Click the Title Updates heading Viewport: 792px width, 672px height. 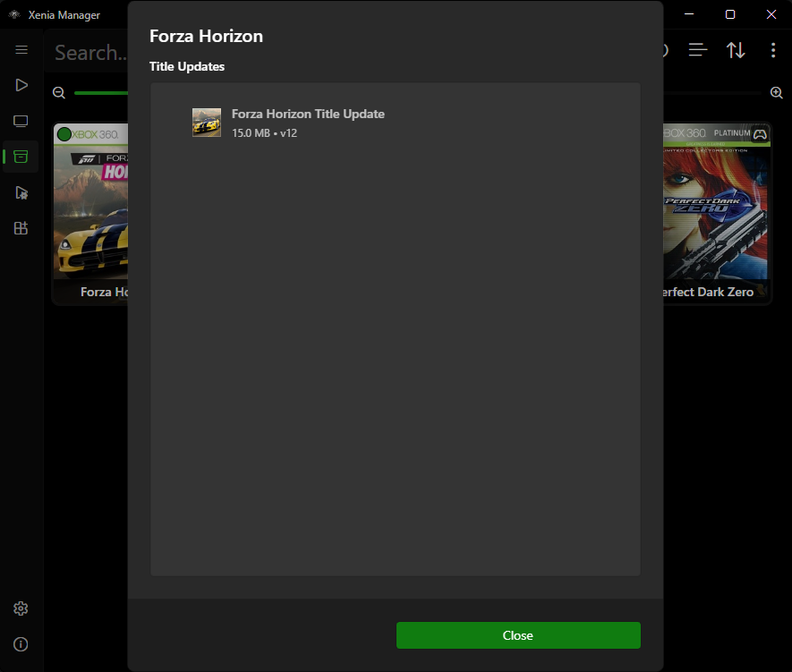(x=187, y=66)
